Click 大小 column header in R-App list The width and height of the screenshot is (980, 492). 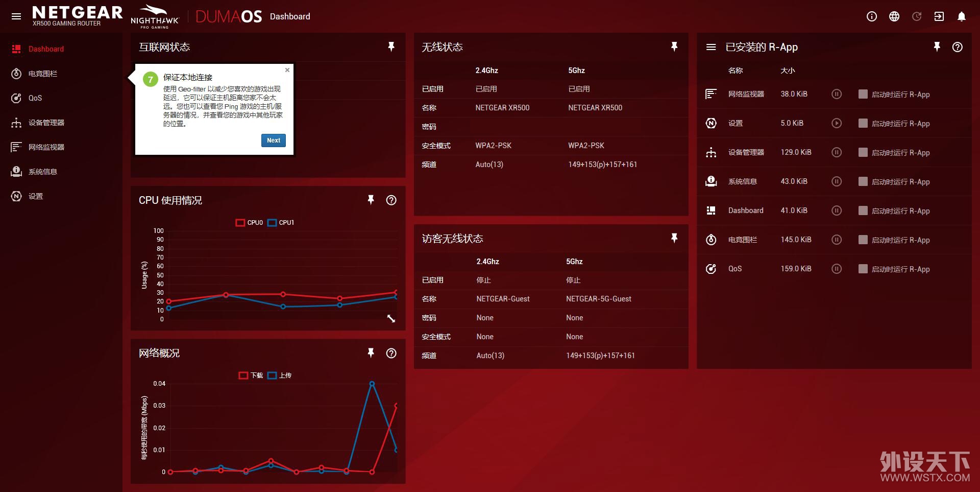point(788,71)
